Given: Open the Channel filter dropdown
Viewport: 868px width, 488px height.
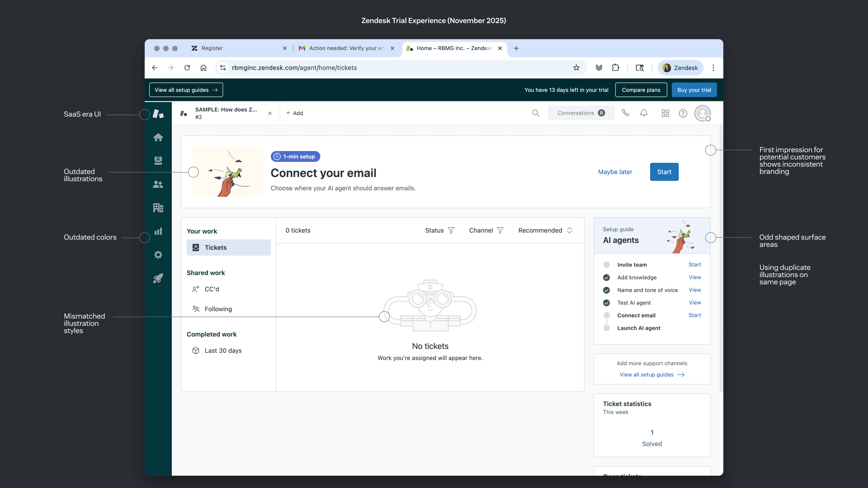Looking at the screenshot, I should pos(486,230).
